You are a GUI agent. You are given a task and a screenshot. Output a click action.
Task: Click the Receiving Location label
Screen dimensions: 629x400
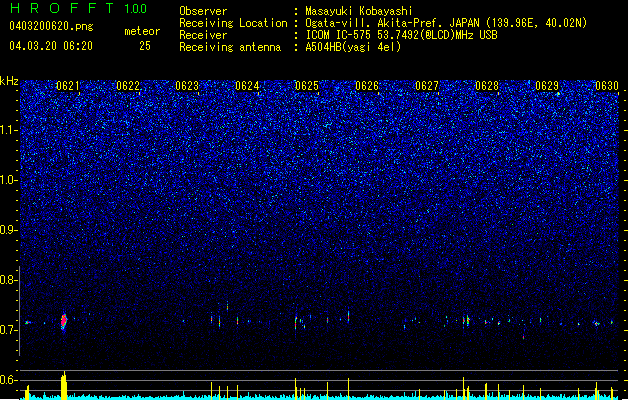click(x=233, y=23)
